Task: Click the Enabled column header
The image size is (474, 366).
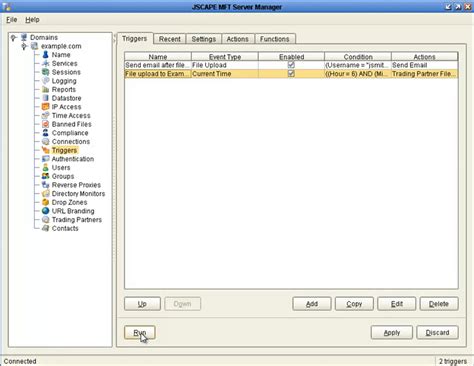Action: pyautogui.click(x=291, y=57)
